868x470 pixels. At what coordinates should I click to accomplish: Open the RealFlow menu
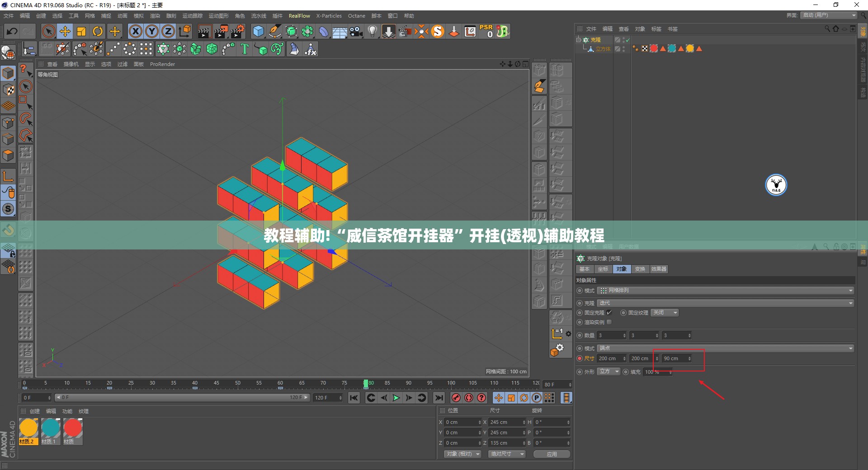[299, 16]
